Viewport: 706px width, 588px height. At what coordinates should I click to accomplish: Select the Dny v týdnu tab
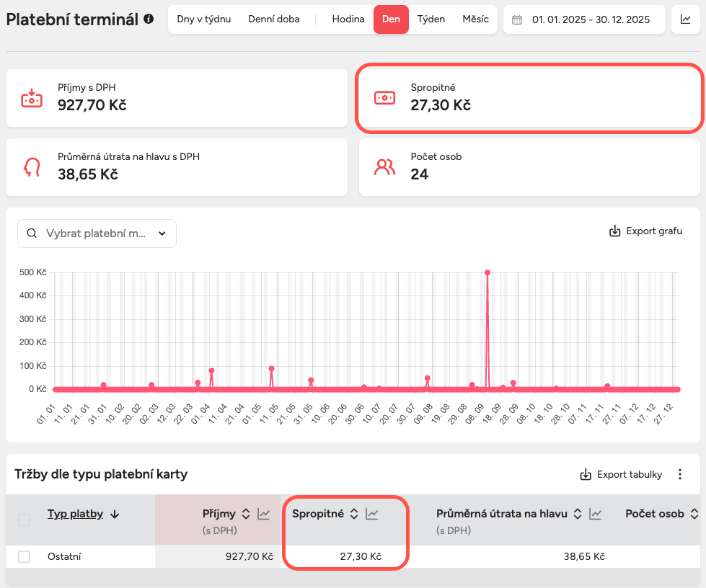pyautogui.click(x=204, y=19)
